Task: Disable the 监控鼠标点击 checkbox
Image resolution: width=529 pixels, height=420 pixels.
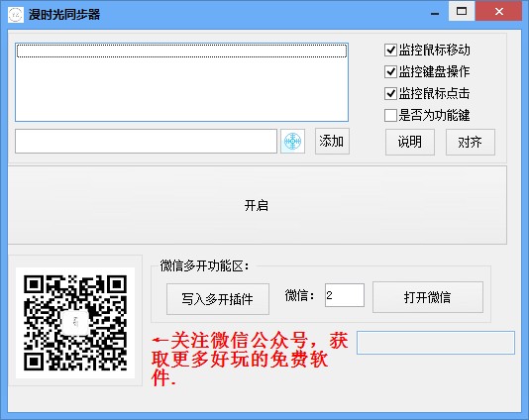Action: coord(390,93)
